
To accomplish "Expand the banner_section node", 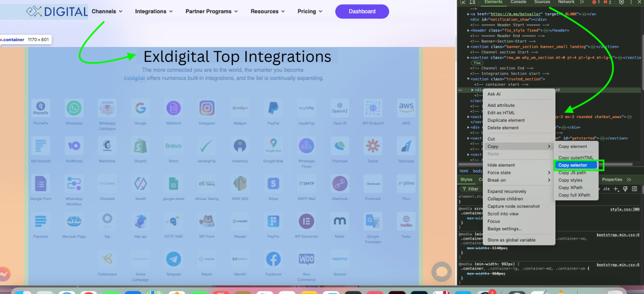I will [x=468, y=47].
